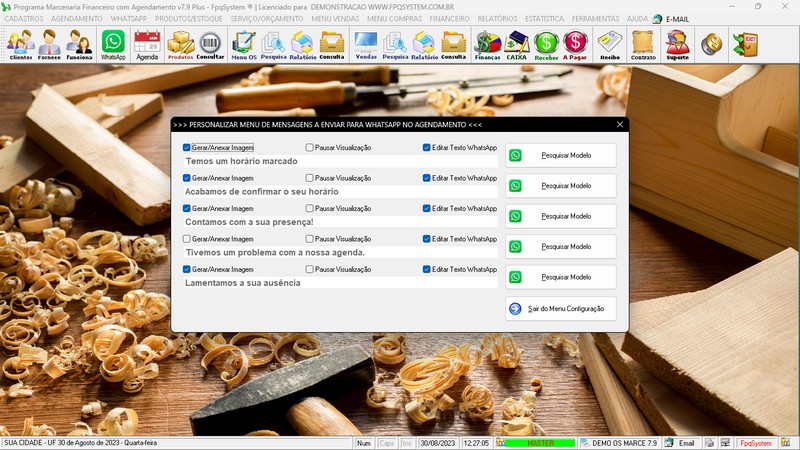Viewport: 800px width, 450px height.
Task: Open the Agenda calendar icon
Action: tap(147, 44)
